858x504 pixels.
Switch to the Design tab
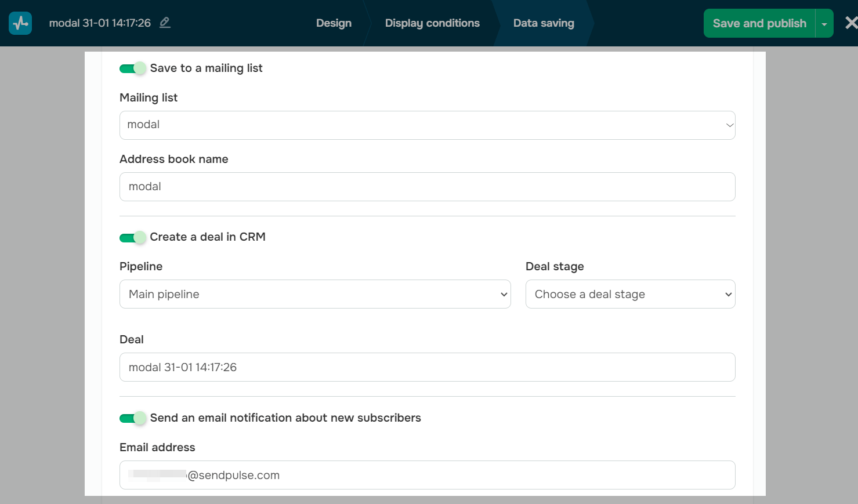point(334,23)
